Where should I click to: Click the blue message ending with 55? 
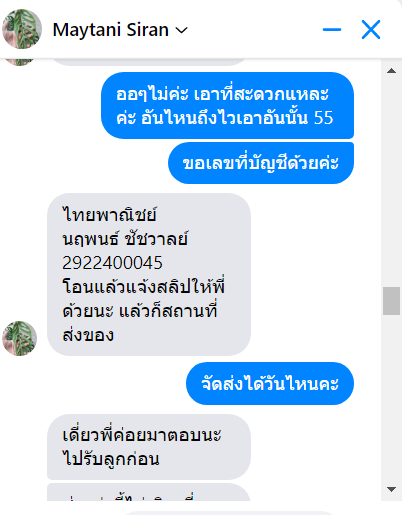click(x=227, y=105)
